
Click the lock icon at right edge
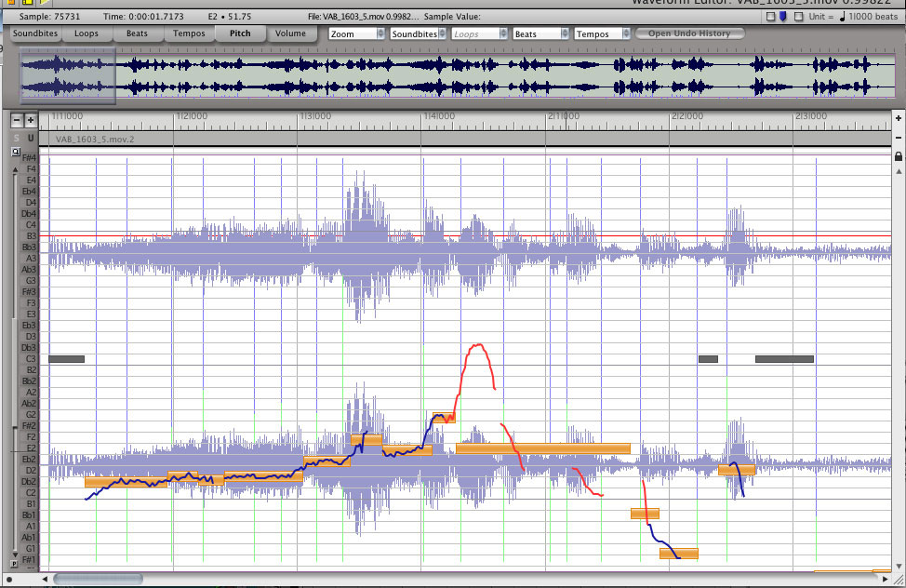(898, 157)
